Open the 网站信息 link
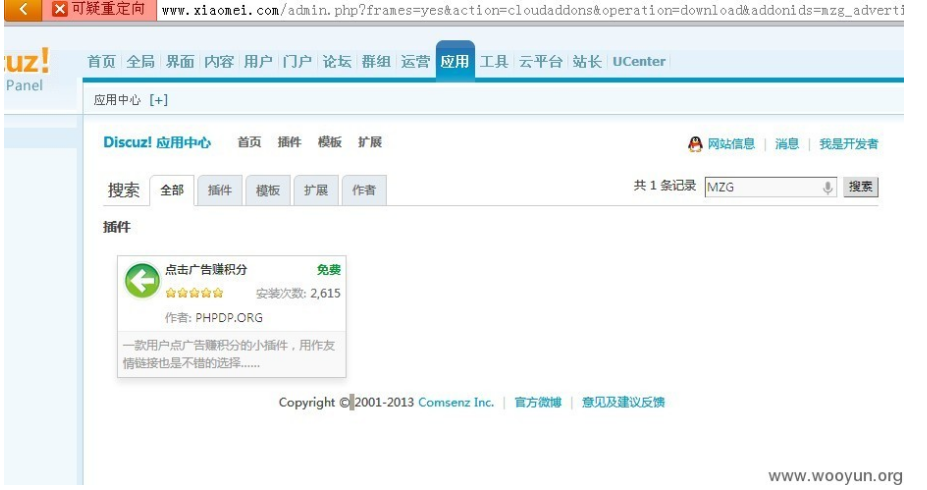The image size is (927, 490). pyautogui.click(x=731, y=144)
